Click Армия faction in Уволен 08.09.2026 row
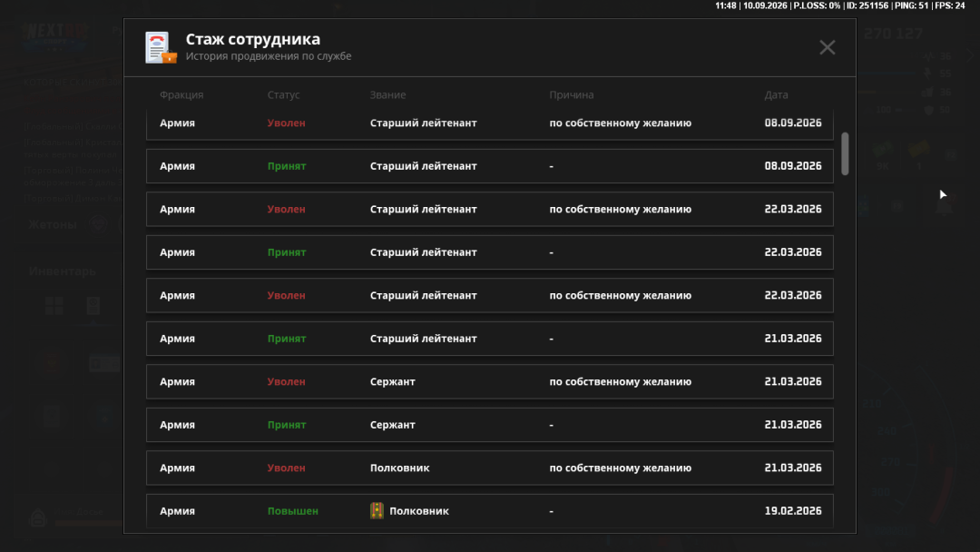 click(177, 123)
